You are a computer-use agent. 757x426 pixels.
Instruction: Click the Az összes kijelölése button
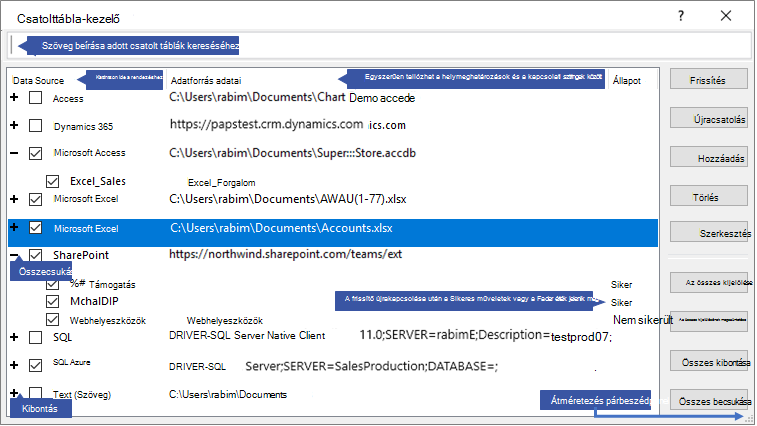click(708, 283)
